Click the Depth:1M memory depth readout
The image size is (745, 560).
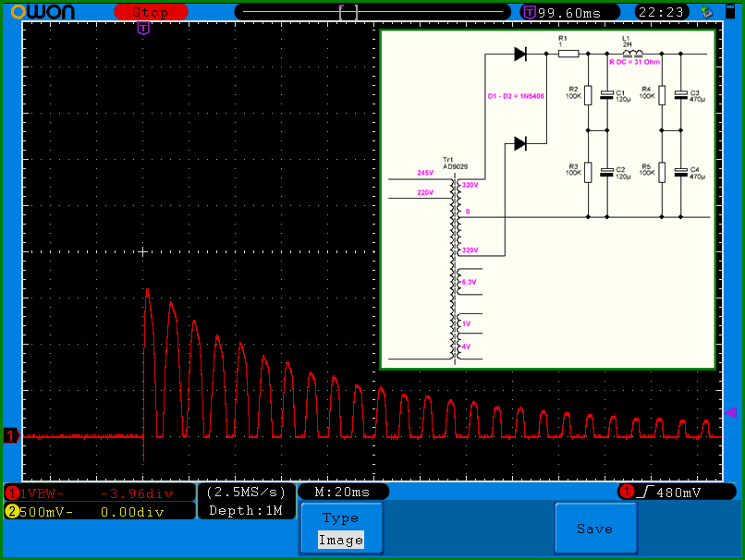pyautogui.click(x=246, y=511)
